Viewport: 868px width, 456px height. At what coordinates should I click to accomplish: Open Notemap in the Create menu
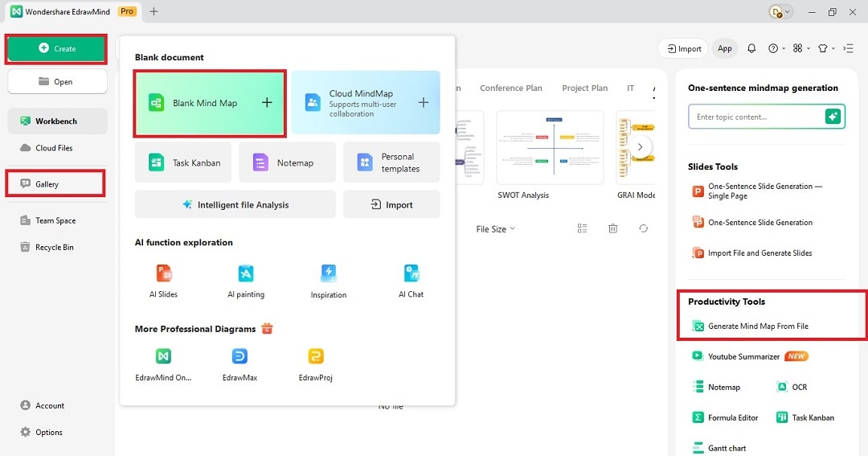287,162
